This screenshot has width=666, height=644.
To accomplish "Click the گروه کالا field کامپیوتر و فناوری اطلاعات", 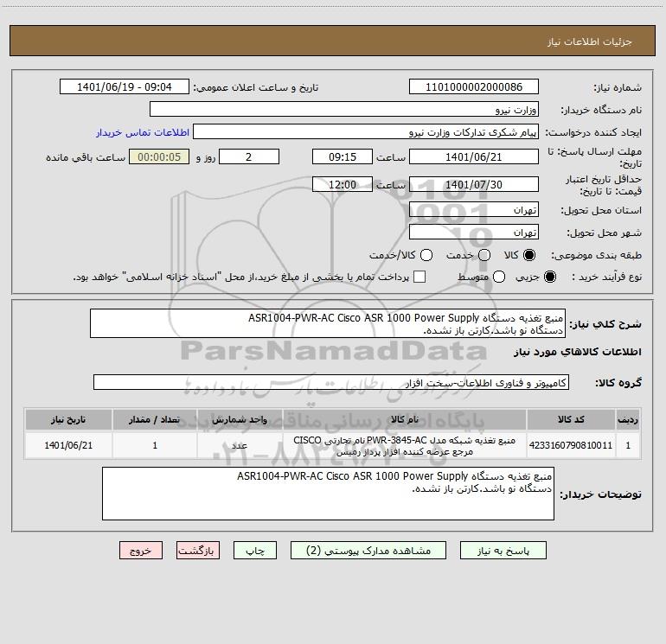I will pyautogui.click(x=331, y=382).
